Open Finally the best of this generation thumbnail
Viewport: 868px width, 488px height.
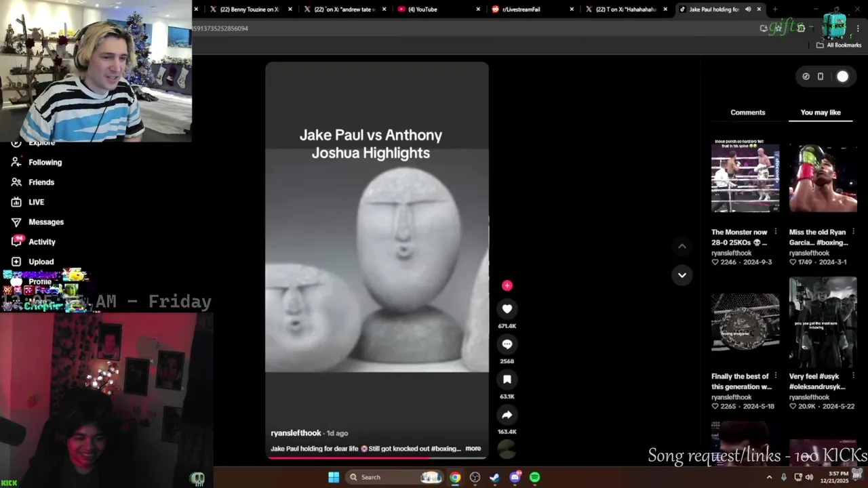point(745,323)
